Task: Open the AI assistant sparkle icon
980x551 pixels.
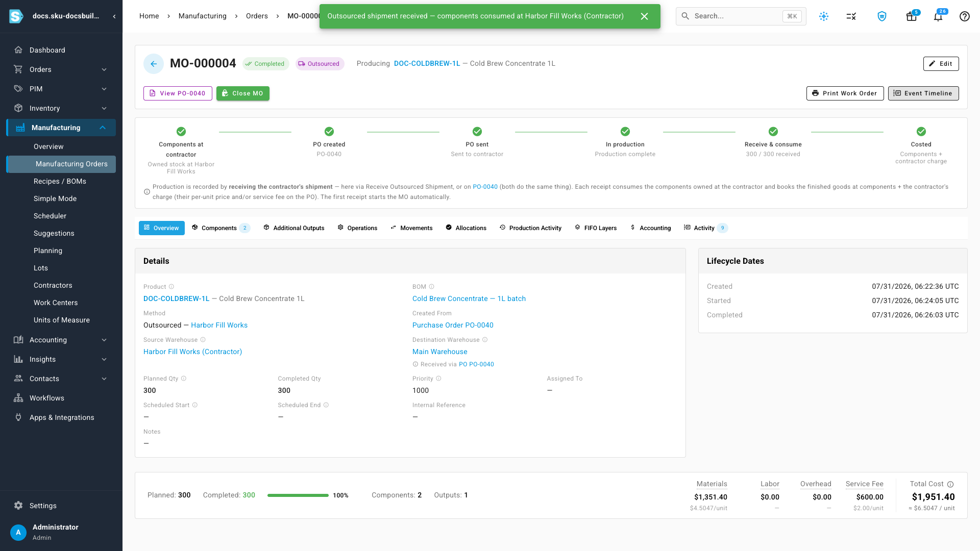Action: click(x=824, y=16)
